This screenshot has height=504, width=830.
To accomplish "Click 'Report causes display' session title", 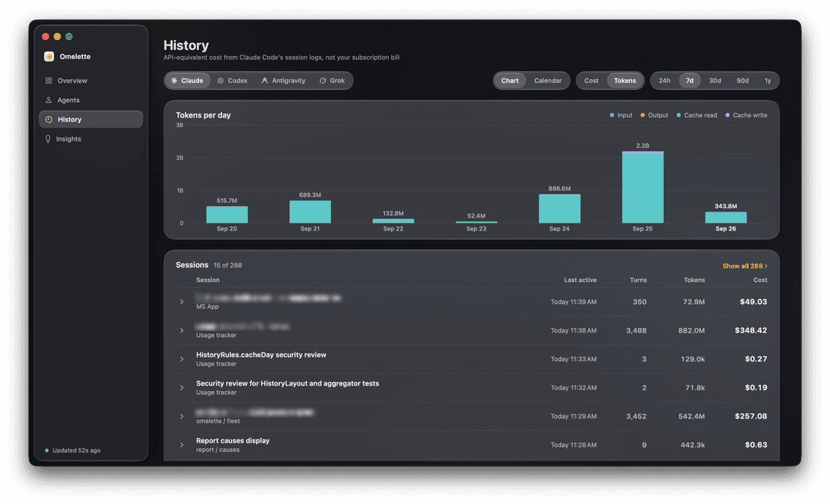I will tap(233, 440).
